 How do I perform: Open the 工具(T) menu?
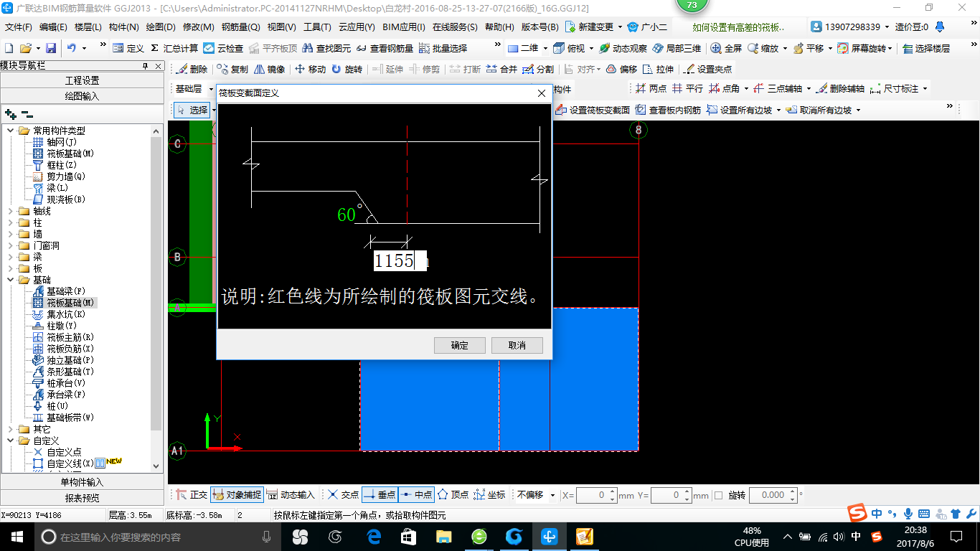317,27
